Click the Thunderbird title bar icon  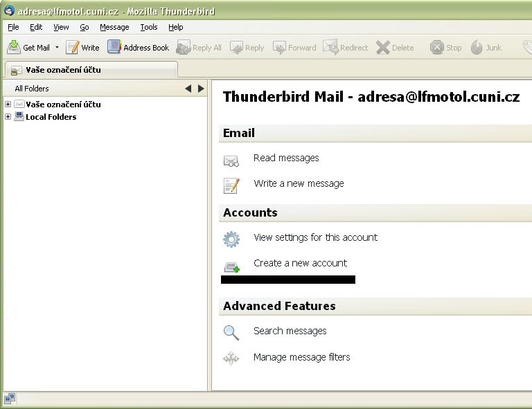9,10
